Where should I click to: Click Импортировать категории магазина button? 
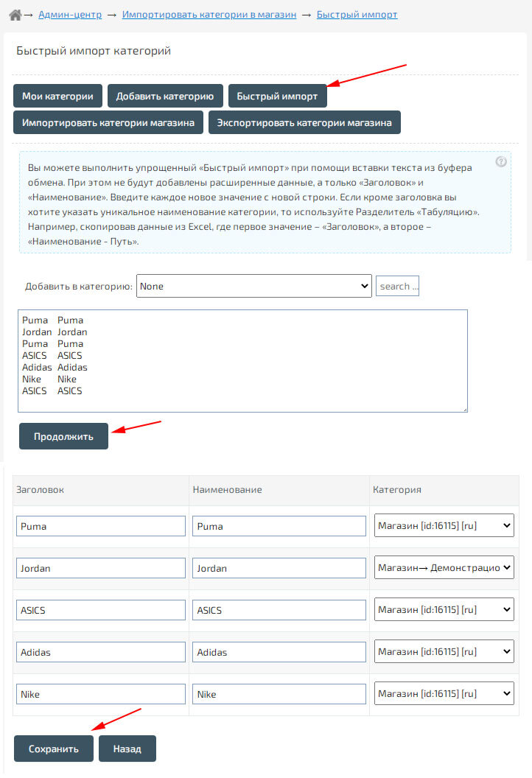(108, 122)
